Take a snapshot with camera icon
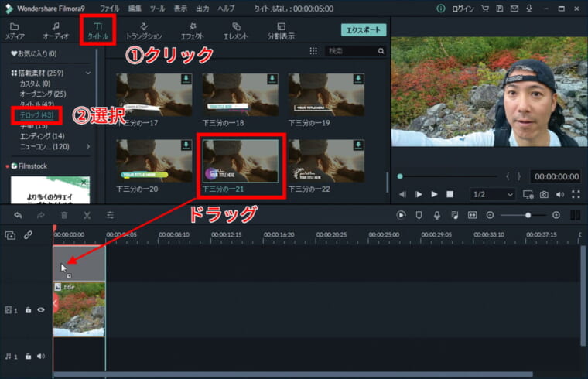 (x=544, y=194)
